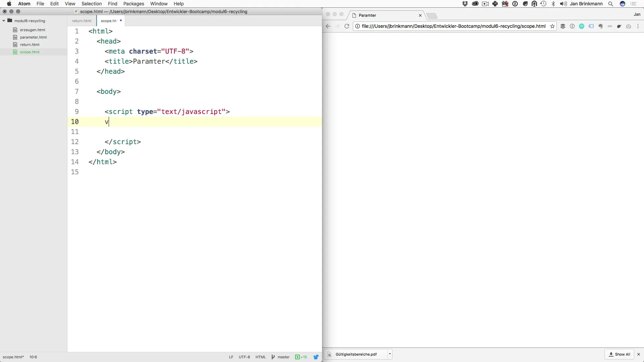The width and height of the screenshot is (644, 362).
Task: Click the modified dot on scope.html tab
Action: tap(121, 20)
